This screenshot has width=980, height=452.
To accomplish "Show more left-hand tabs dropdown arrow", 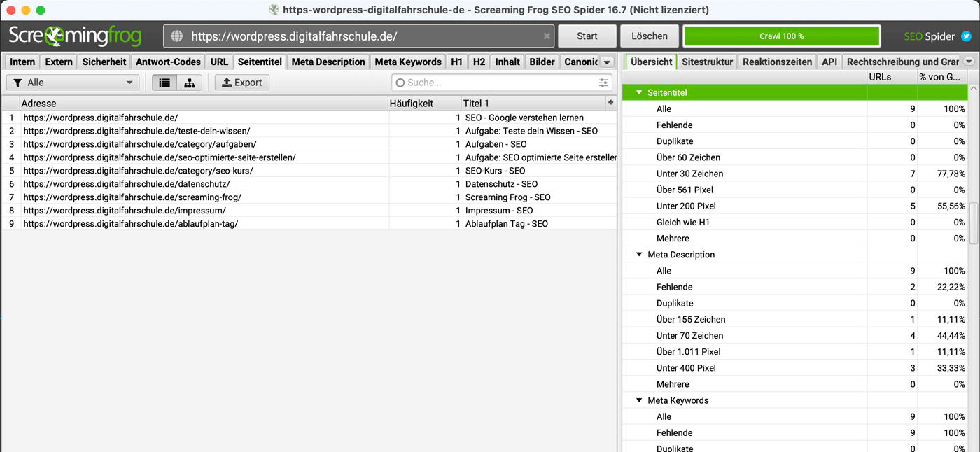I will (x=606, y=62).
